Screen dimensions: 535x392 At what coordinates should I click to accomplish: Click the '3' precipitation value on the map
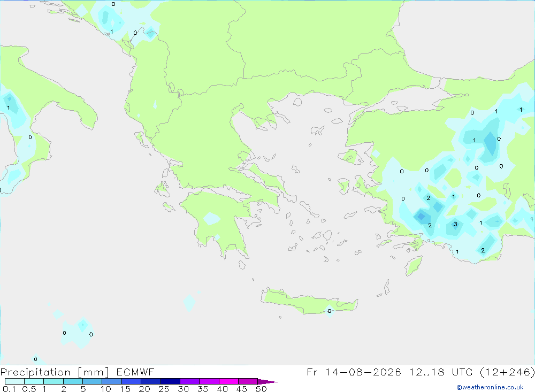tap(455, 224)
